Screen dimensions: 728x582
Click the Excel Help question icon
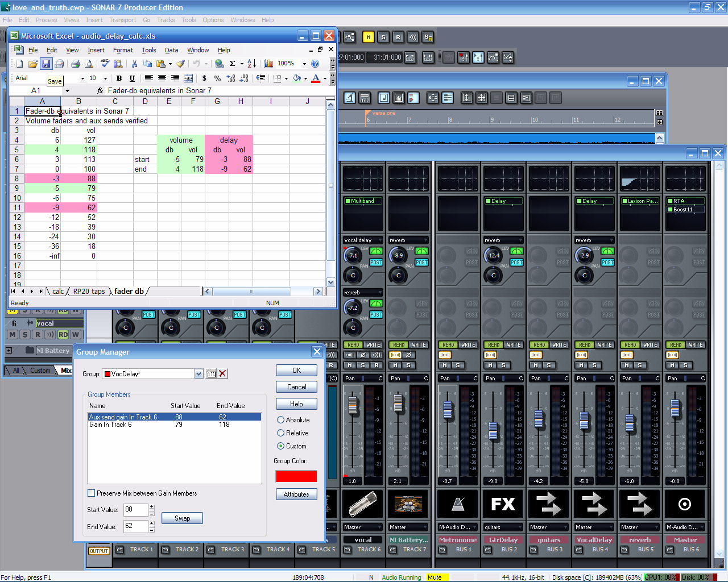point(315,64)
